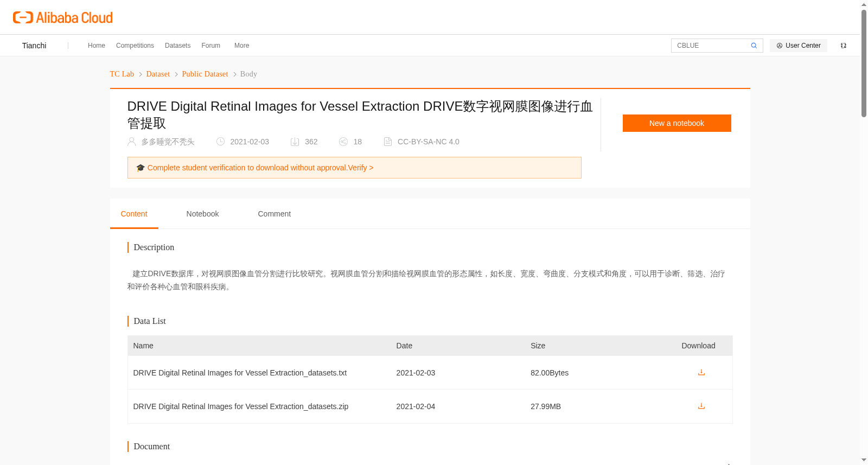Image resolution: width=868 pixels, height=465 pixels.
Task: Click the Alibaba Cloud logo
Action: 63,17
